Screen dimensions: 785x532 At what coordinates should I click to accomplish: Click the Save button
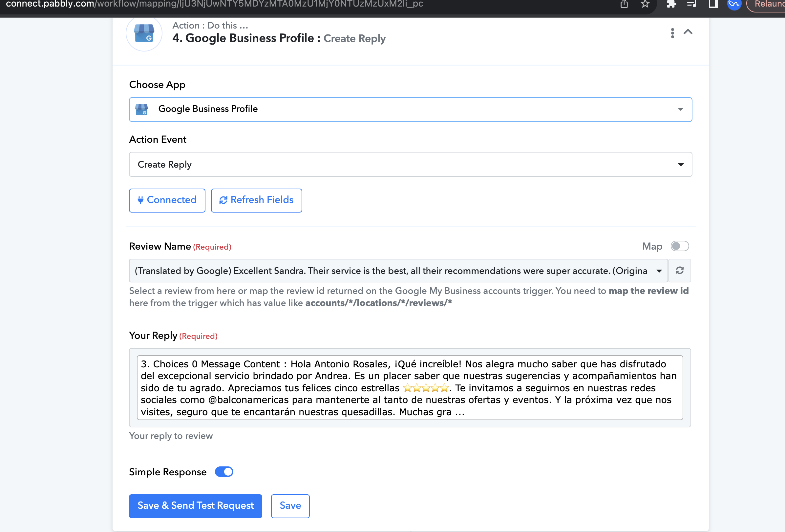[290, 506]
